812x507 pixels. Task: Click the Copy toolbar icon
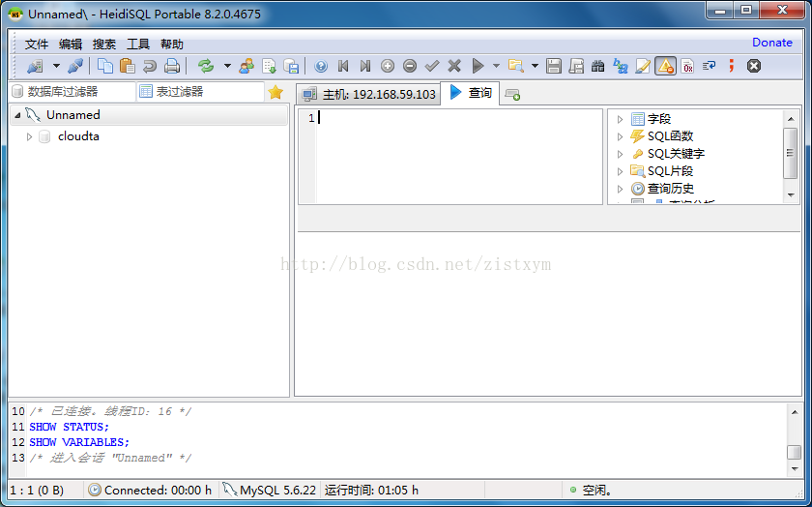(105, 66)
